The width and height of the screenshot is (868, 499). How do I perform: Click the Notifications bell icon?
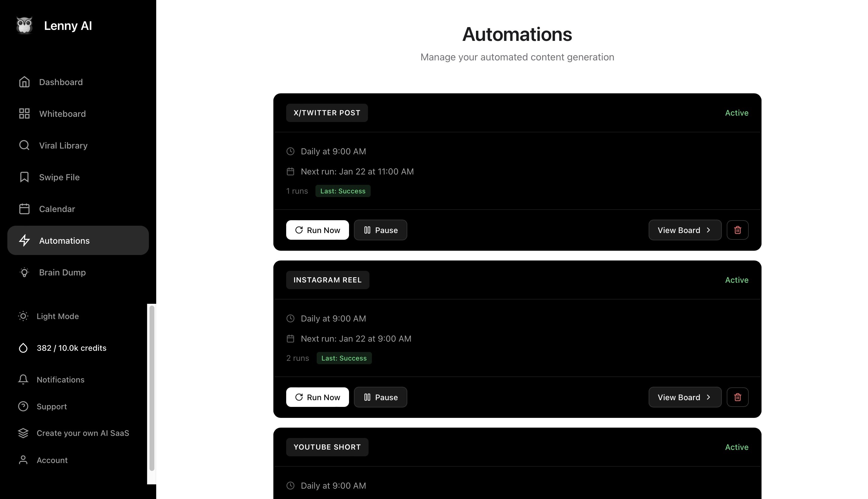(x=23, y=379)
